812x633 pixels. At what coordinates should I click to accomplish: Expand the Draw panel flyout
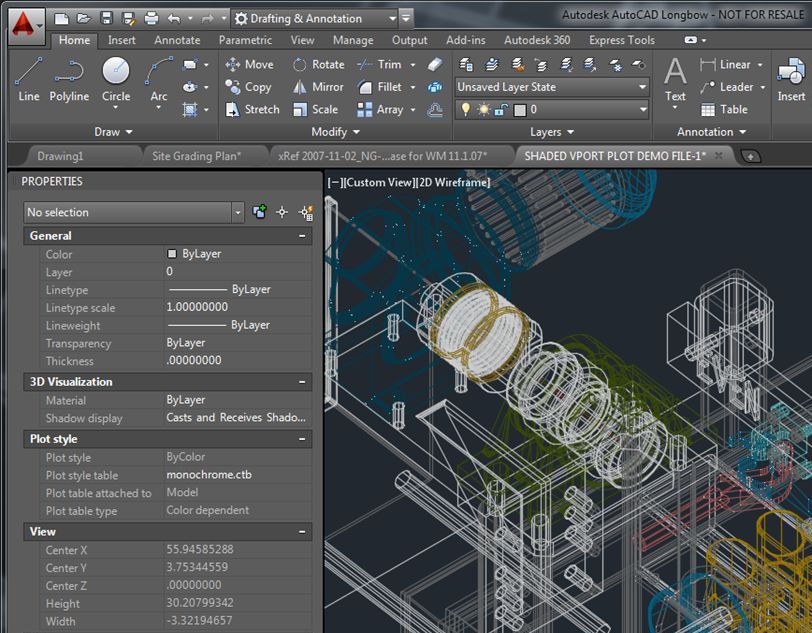click(x=113, y=132)
